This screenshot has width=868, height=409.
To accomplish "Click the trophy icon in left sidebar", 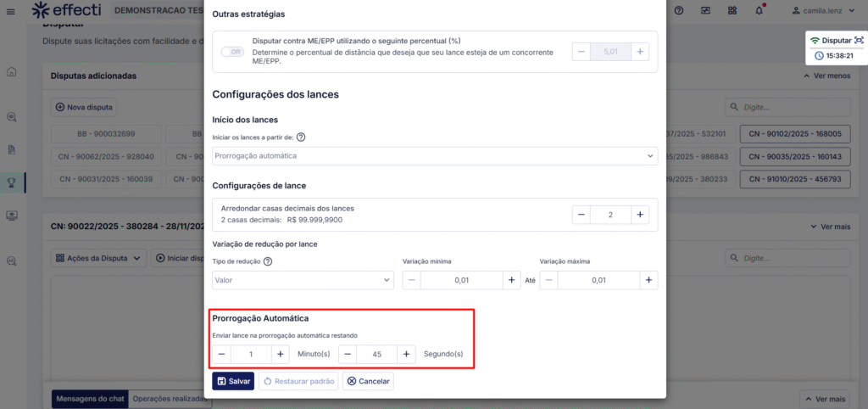I will click(x=12, y=182).
